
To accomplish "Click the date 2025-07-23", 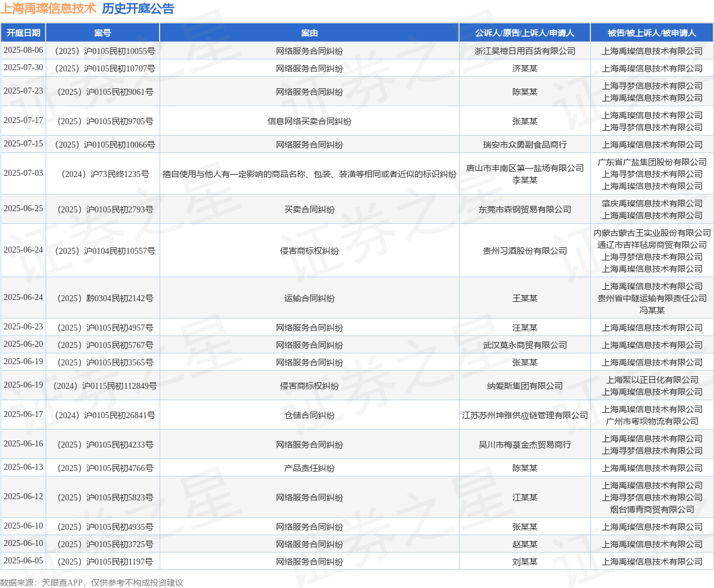I will coord(23,91).
